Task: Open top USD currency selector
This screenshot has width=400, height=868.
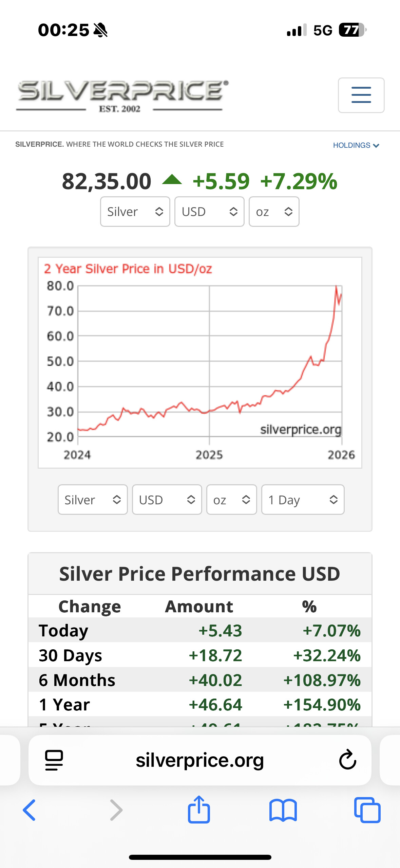Action: (x=209, y=212)
